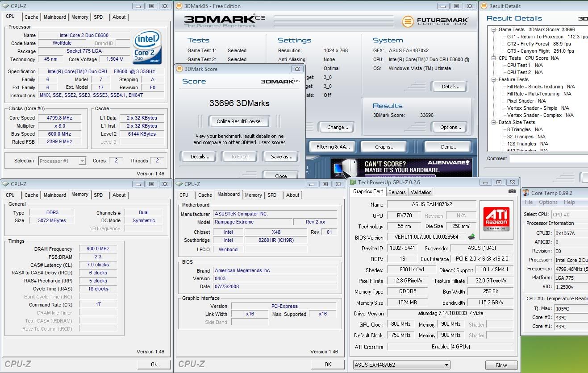Image resolution: width=588 pixels, height=373 pixels.
Task: Click the BIOS save chip icon
Action: (471, 237)
